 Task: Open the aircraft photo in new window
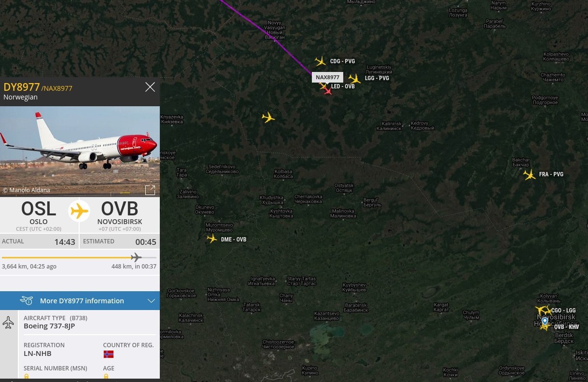coord(150,190)
